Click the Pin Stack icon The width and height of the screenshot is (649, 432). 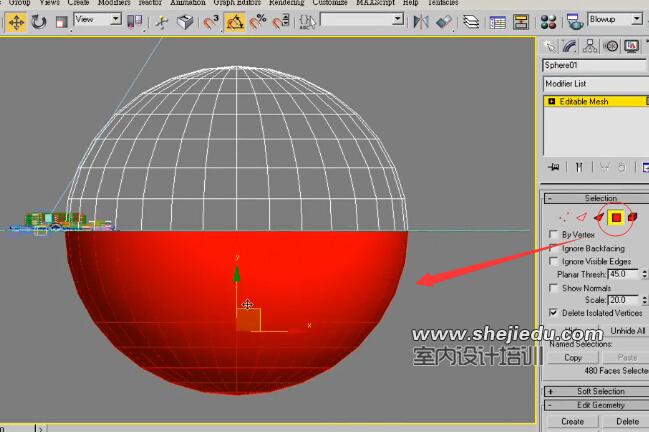pyautogui.click(x=553, y=167)
